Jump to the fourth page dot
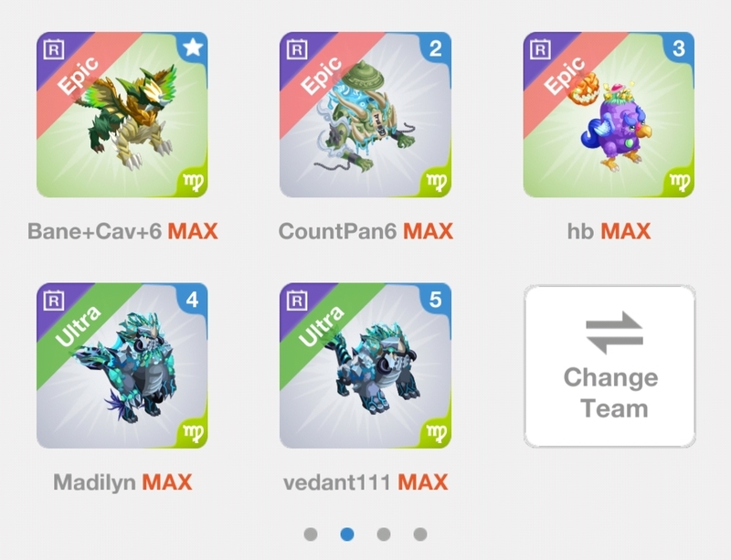Image resolution: width=731 pixels, height=560 pixels. [x=420, y=534]
